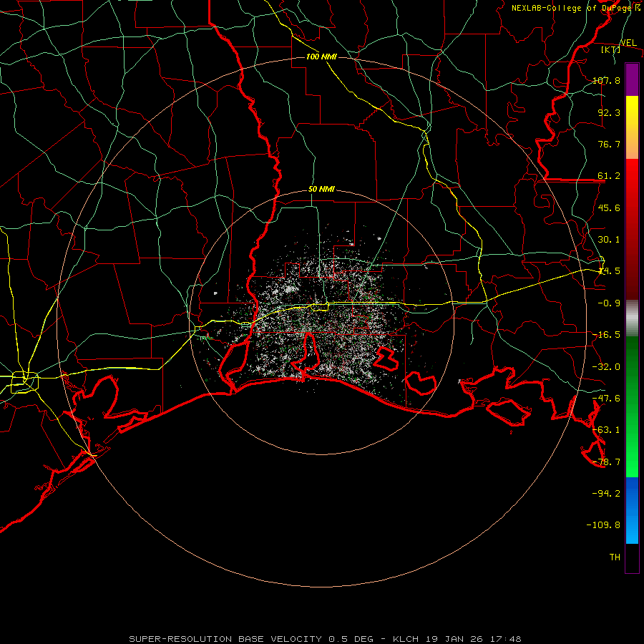Click the -63.1 legend value

click(606, 430)
